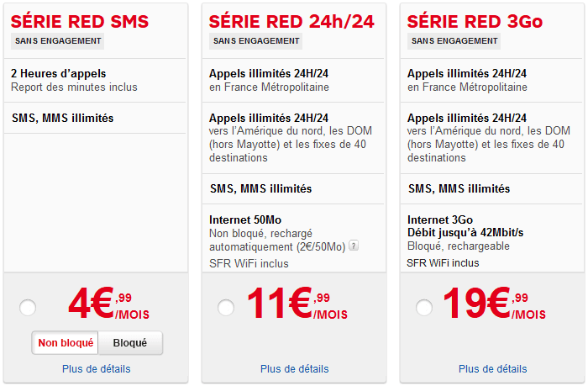Click the 11€,99/MOIS price
The image size is (588, 386).
tap(297, 304)
